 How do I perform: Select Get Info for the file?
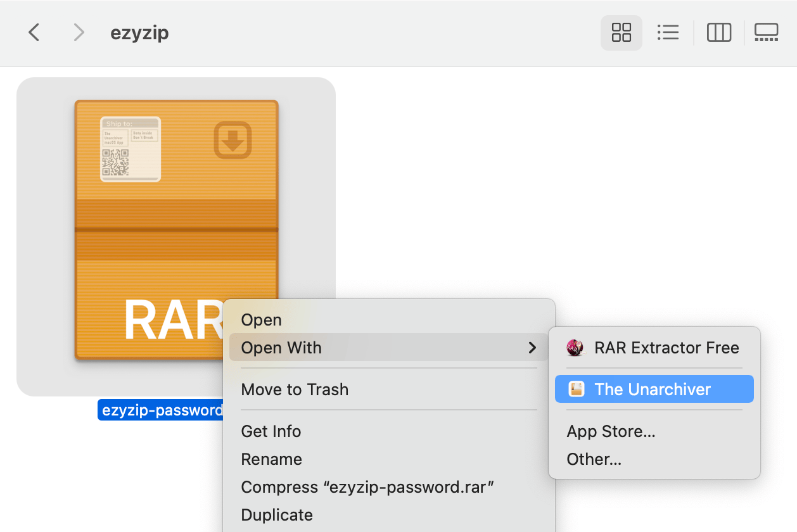click(271, 431)
